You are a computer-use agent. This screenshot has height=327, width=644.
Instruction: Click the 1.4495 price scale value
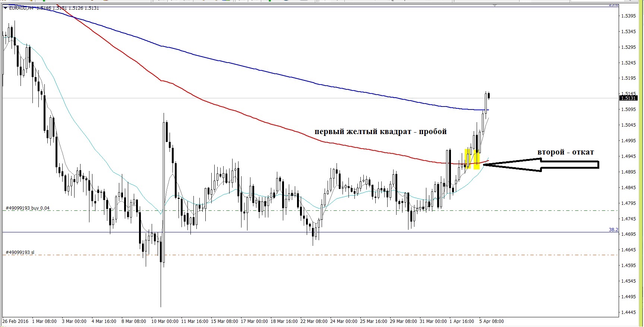(628, 297)
